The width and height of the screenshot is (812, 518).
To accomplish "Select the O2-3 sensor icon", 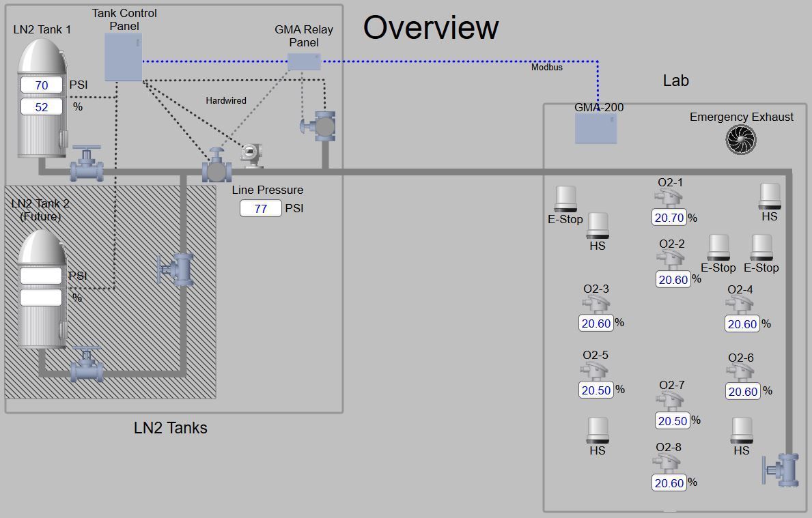I will tap(596, 305).
